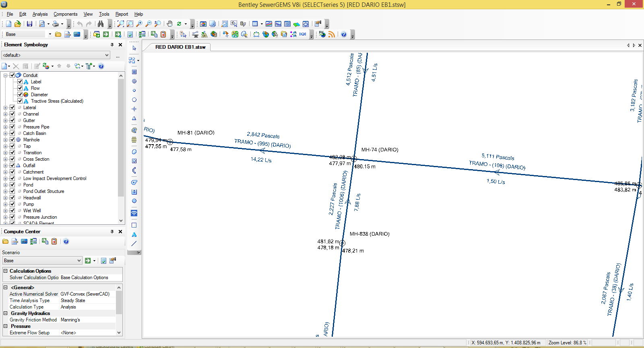
Task: Toggle the Conduit Flow checkbox
Action: coord(20,88)
